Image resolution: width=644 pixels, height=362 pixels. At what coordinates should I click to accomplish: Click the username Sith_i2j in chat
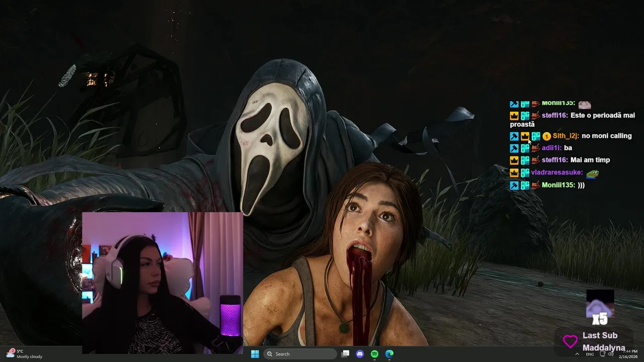[566, 136]
